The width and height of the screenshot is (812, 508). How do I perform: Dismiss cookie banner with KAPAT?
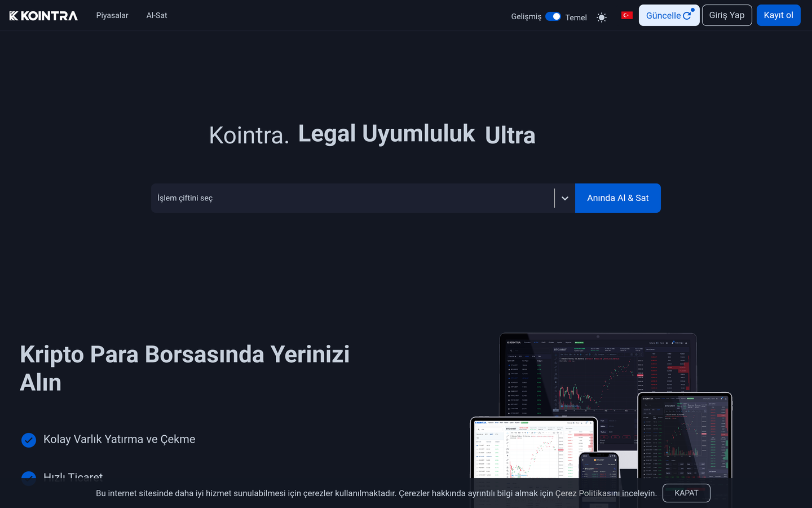pos(686,493)
